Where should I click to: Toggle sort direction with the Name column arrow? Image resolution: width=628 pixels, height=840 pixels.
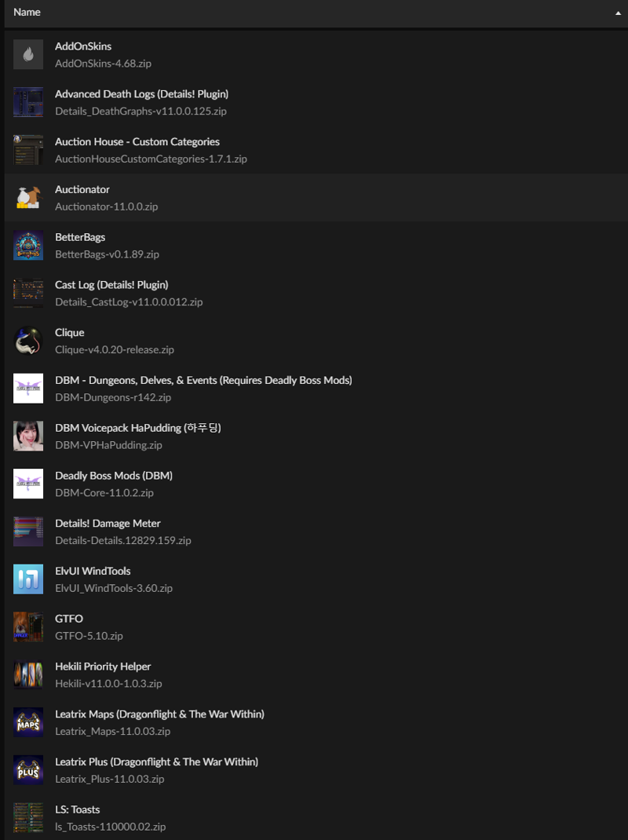pyautogui.click(x=618, y=13)
